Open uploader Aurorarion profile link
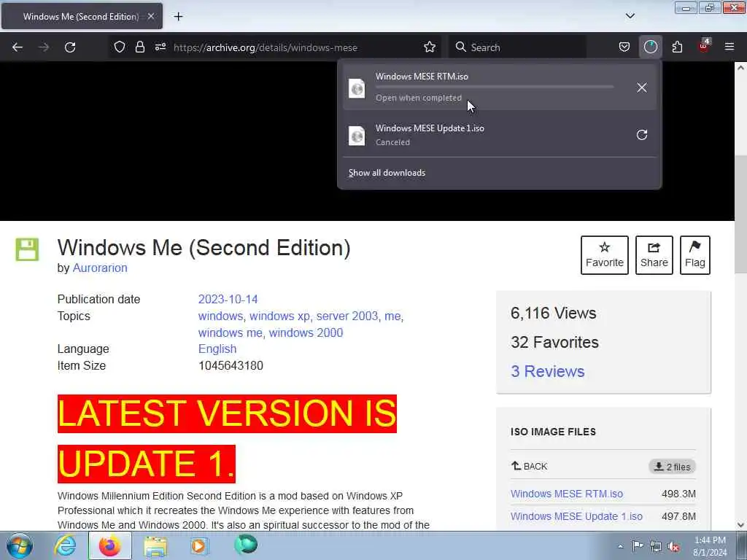Image resolution: width=747 pixels, height=560 pixels. point(99,268)
